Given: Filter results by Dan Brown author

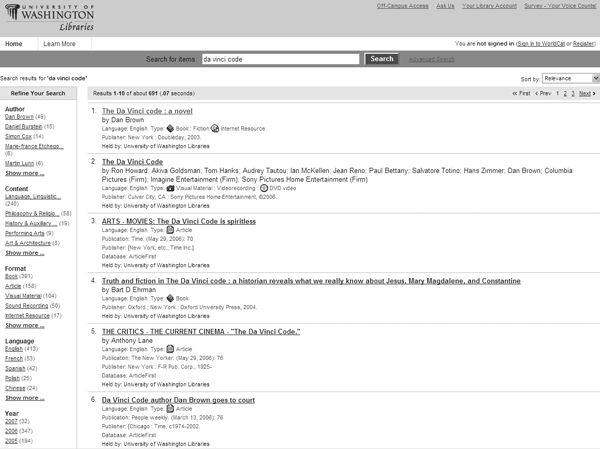Looking at the screenshot, I should click(18, 116).
